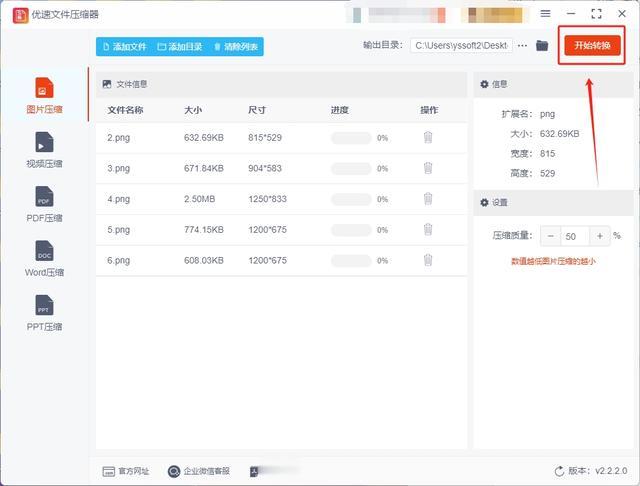
Task: Click 进度 column header
Action: (x=340, y=110)
